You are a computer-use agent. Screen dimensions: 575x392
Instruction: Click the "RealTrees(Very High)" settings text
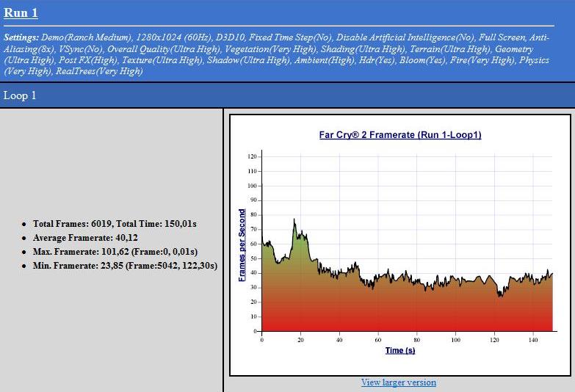coord(99,71)
